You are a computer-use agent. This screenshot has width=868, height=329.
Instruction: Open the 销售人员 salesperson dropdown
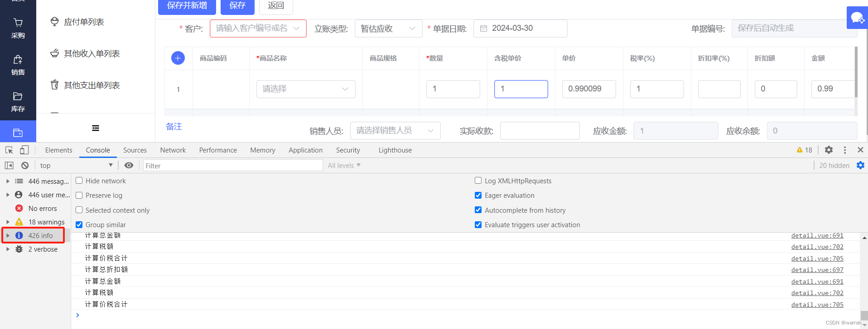coord(395,131)
